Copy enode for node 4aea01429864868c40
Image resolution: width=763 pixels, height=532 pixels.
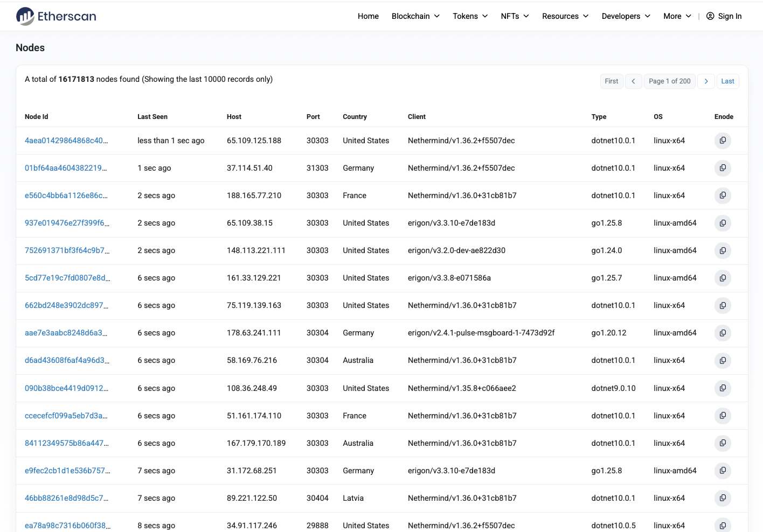(x=723, y=141)
